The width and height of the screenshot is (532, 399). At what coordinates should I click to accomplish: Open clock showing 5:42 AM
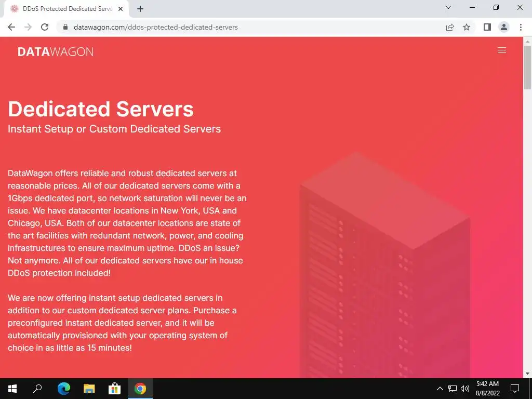point(487,389)
